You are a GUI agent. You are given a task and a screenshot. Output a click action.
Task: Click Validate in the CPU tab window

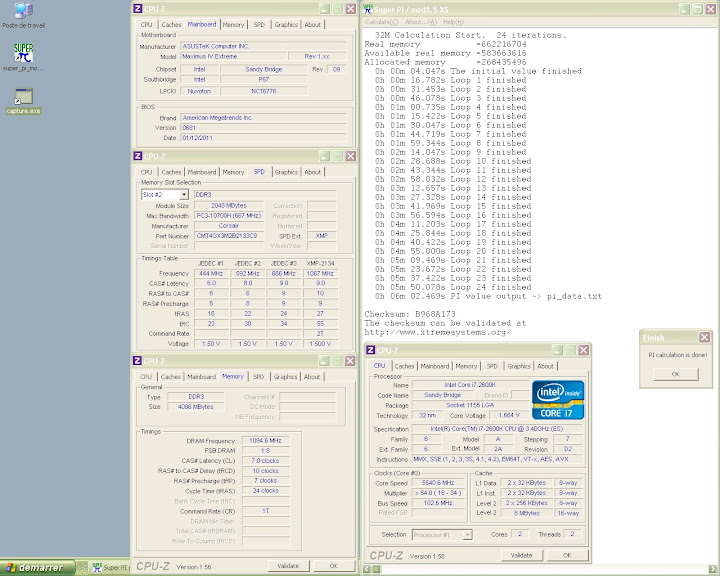[521, 555]
